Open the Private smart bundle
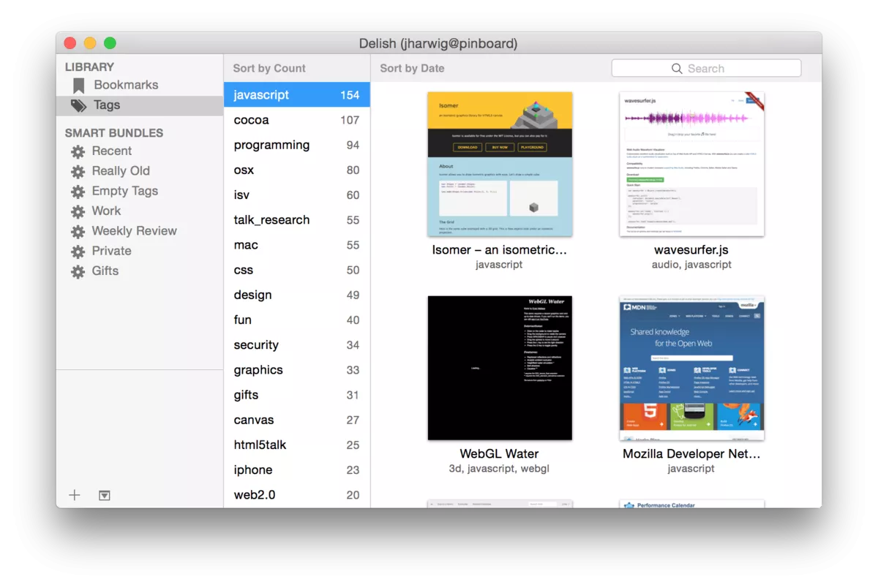The height and width of the screenshot is (588, 878). point(140,251)
